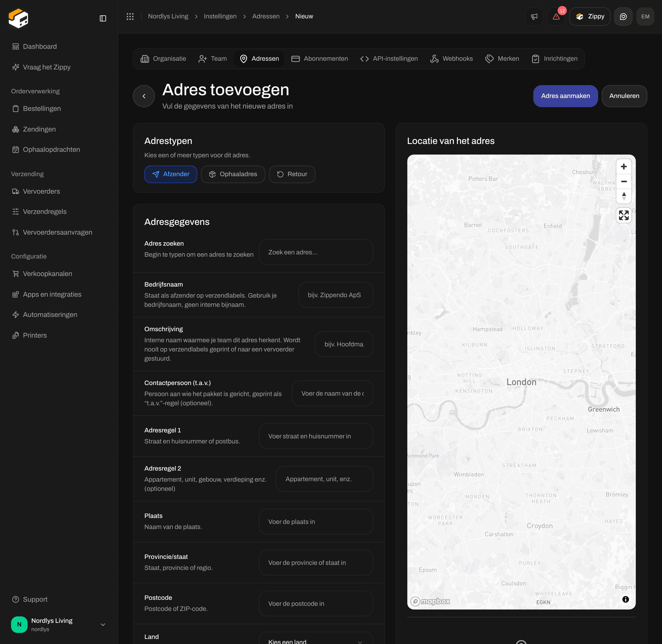Switch to the Organisatie tab
This screenshot has width=662, height=644.
[163, 59]
